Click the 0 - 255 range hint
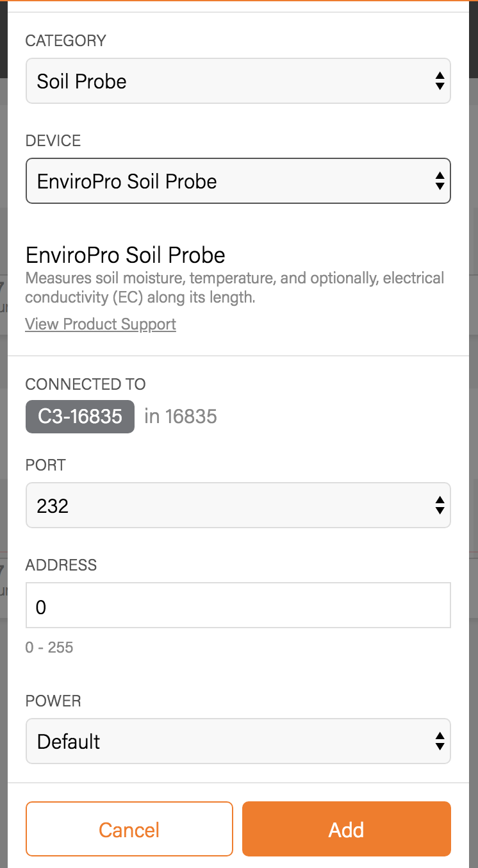Image resolution: width=478 pixels, height=868 pixels. pos(49,647)
